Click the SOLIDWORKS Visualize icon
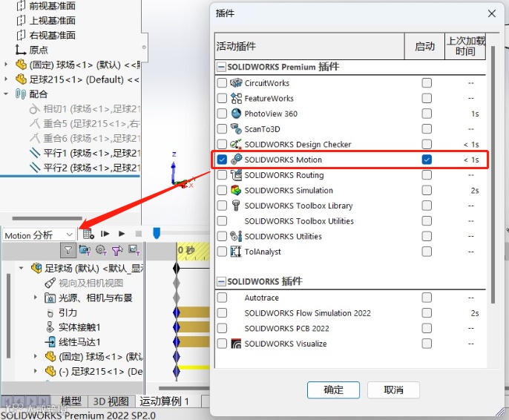Image resolution: width=509 pixels, height=420 pixels. pos(236,344)
